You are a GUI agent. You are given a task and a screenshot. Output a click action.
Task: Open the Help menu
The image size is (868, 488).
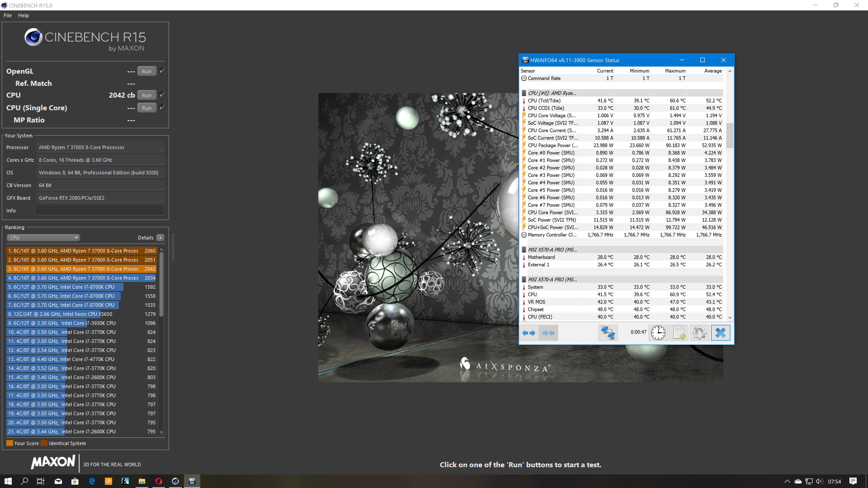pos(23,15)
